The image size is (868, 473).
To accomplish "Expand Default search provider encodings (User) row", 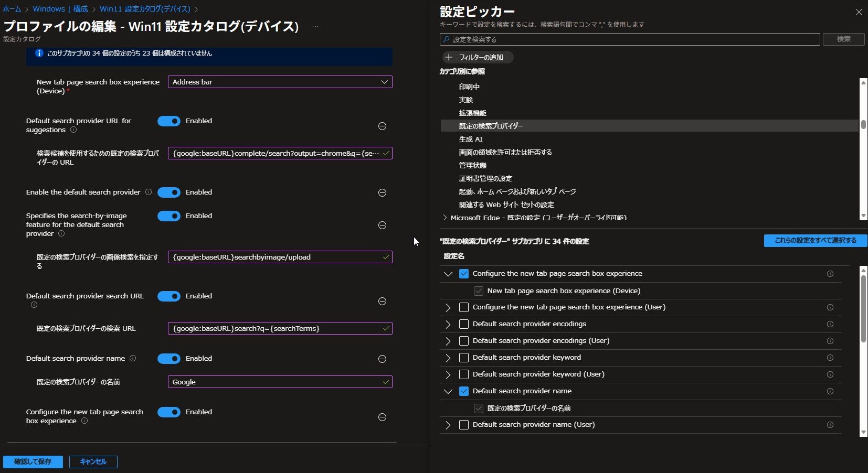I will pos(448,341).
